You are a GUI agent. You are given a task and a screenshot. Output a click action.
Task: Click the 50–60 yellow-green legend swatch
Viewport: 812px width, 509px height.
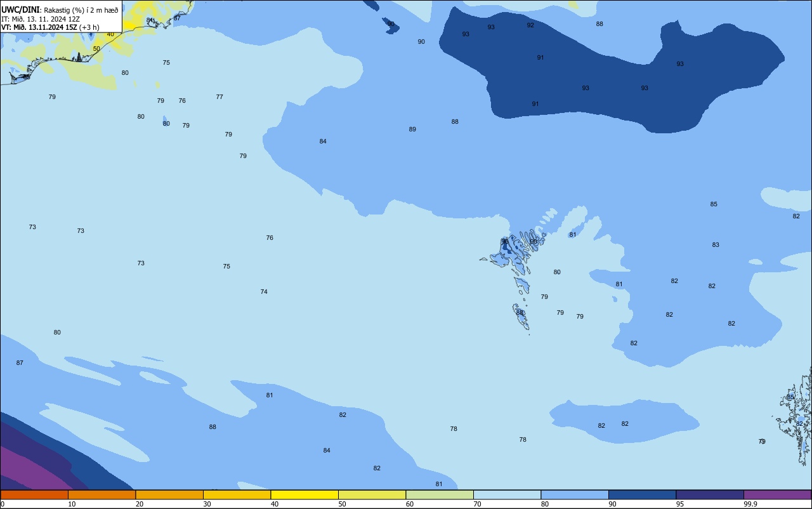372,494
